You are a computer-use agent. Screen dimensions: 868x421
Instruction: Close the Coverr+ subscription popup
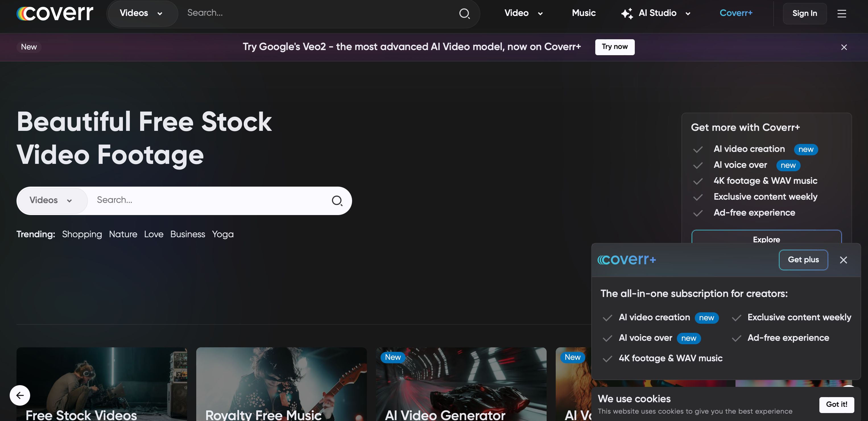pyautogui.click(x=843, y=260)
